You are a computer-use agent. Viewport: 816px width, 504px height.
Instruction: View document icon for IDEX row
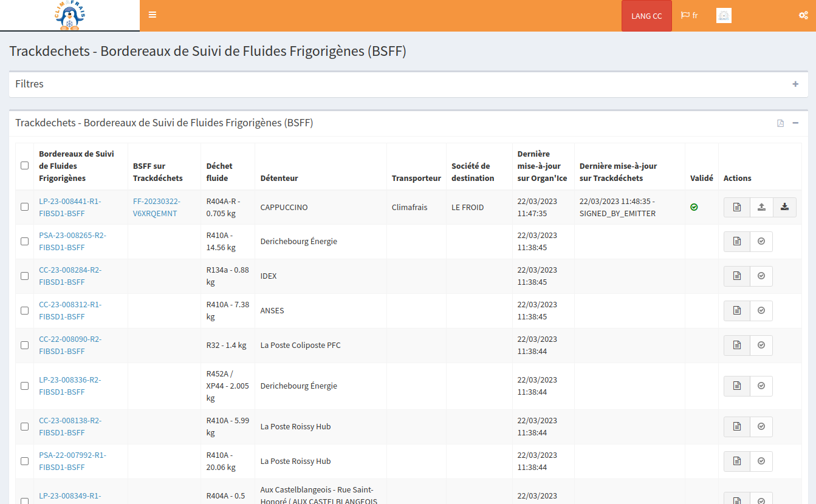737,276
